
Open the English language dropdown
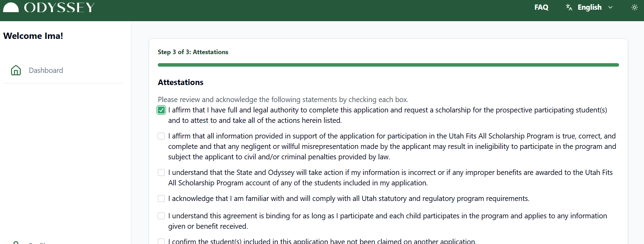[x=590, y=7]
